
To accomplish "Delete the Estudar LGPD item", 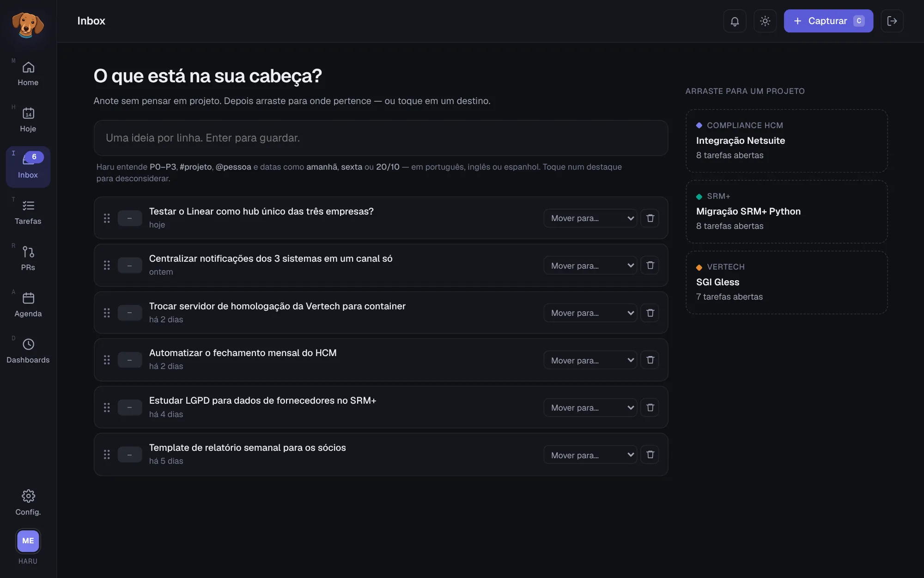I will point(650,407).
